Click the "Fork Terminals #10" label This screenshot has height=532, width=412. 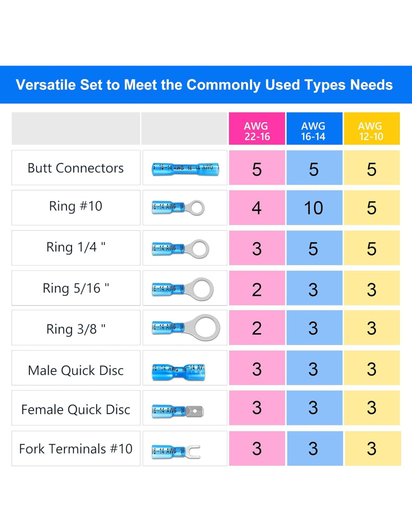[x=76, y=449]
